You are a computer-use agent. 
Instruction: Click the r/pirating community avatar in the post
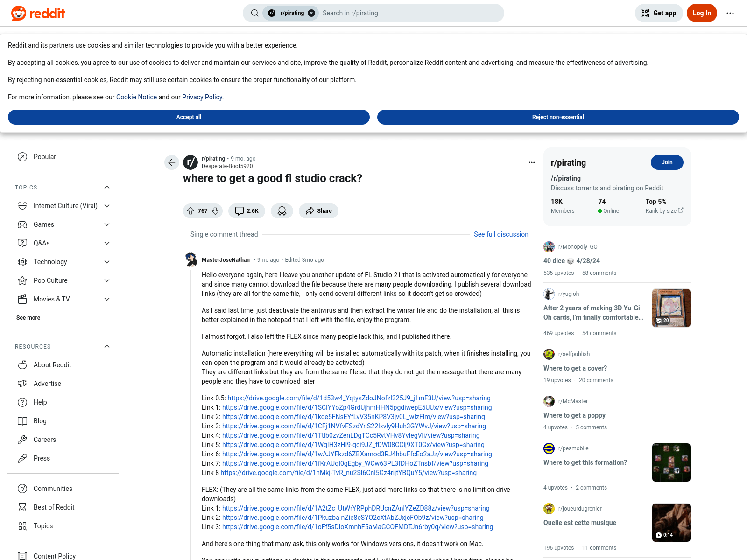coord(190,162)
